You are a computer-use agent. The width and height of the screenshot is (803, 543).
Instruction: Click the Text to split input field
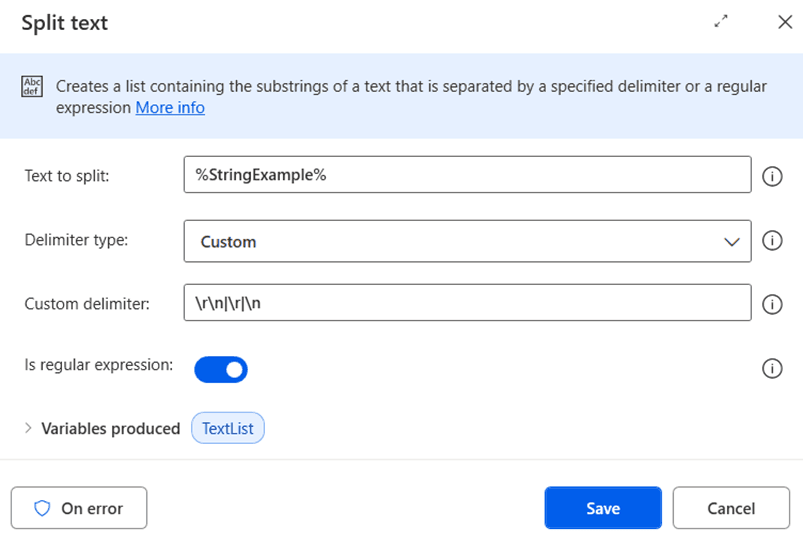click(467, 175)
